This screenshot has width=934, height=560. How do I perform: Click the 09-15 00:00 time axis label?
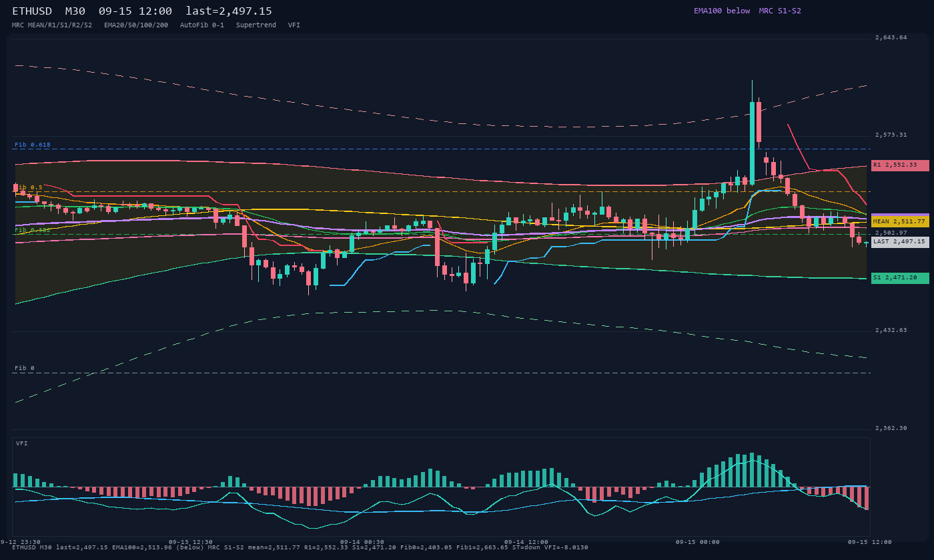(698, 542)
